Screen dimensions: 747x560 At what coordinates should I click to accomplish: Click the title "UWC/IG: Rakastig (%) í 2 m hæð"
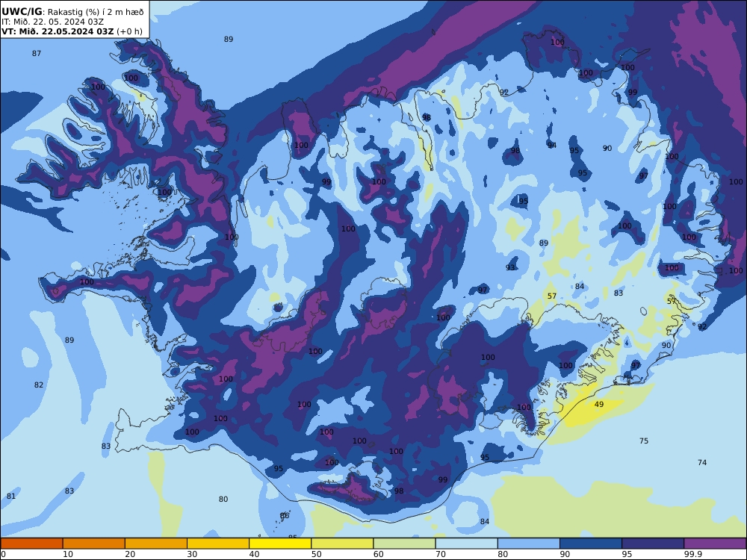pos(72,12)
